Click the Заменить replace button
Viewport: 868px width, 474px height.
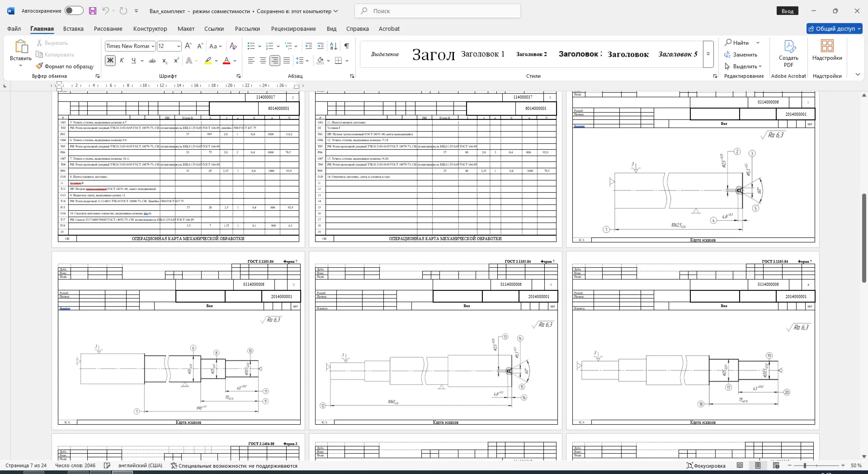[x=741, y=54]
